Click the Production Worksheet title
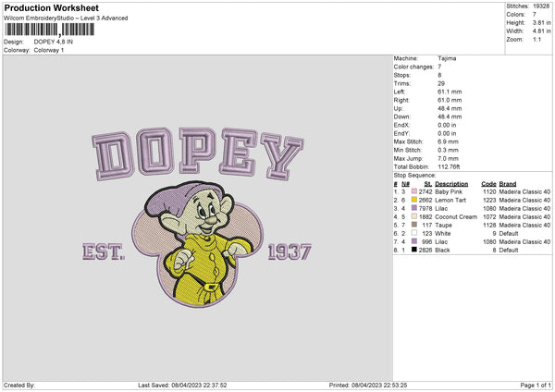The width and height of the screenshot is (555, 392). pyautogui.click(x=51, y=7)
